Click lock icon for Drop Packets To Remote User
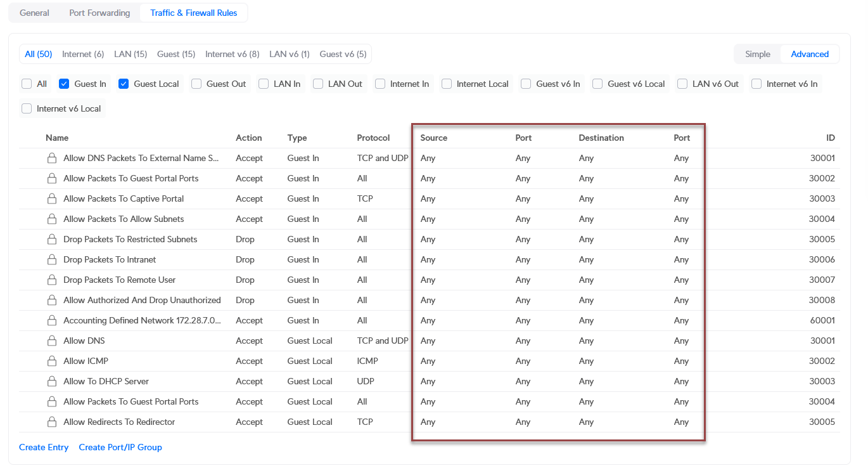 click(x=52, y=280)
